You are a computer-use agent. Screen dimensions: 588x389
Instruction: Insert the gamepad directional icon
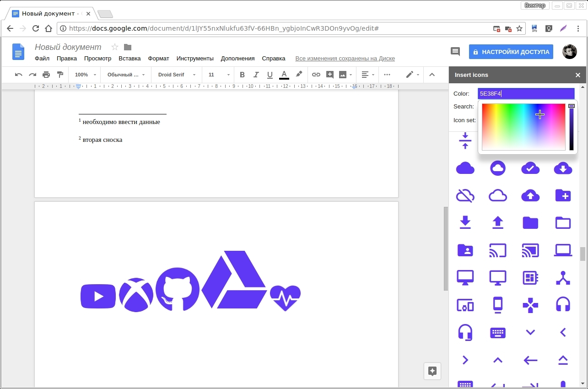tap(530, 305)
